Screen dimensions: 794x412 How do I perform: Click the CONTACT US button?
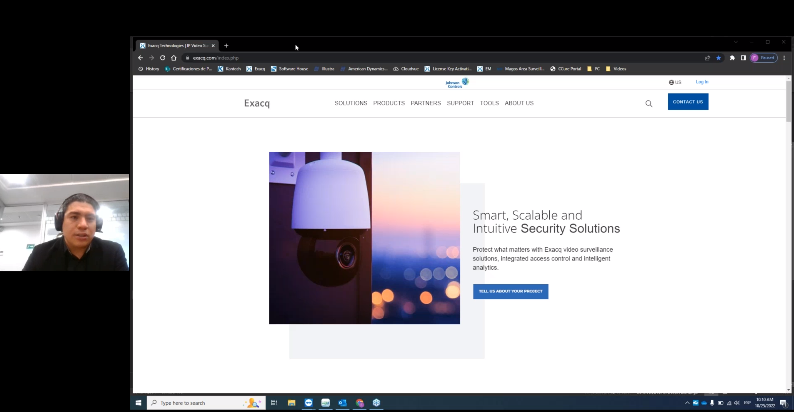[x=687, y=102]
